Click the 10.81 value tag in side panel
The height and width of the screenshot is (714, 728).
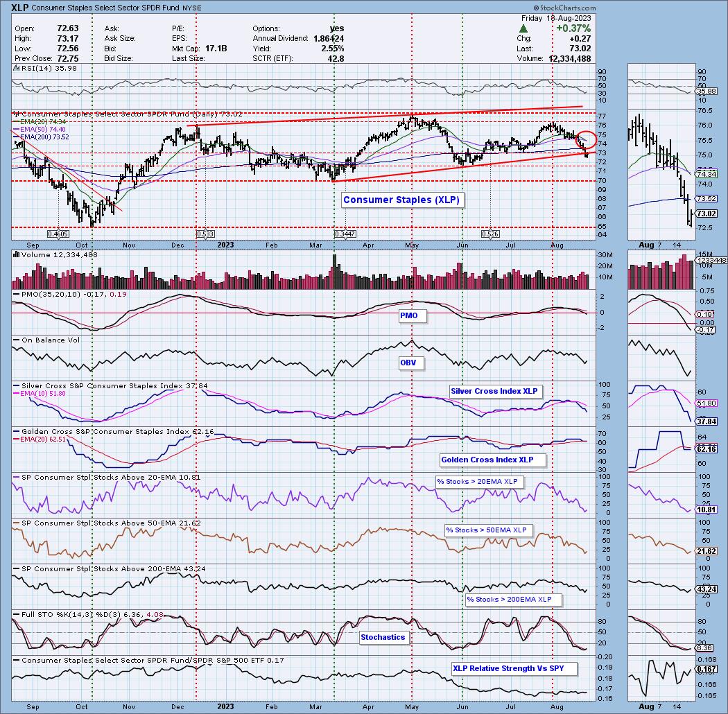click(707, 510)
